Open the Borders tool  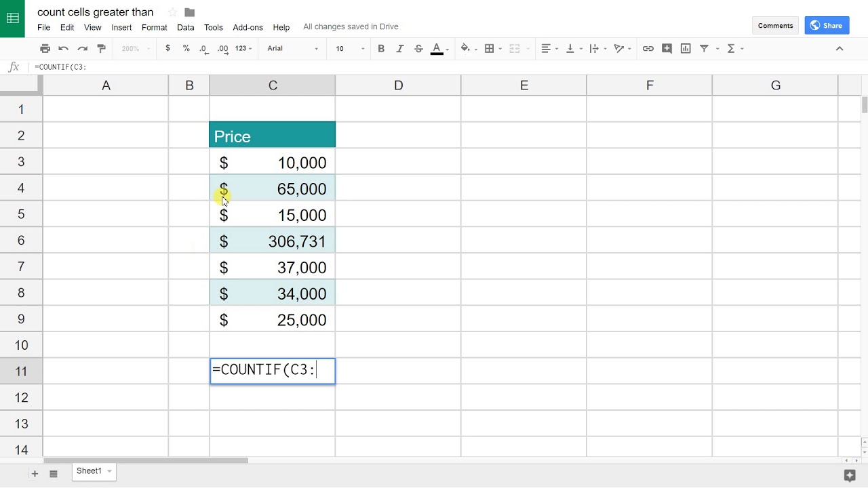point(489,48)
